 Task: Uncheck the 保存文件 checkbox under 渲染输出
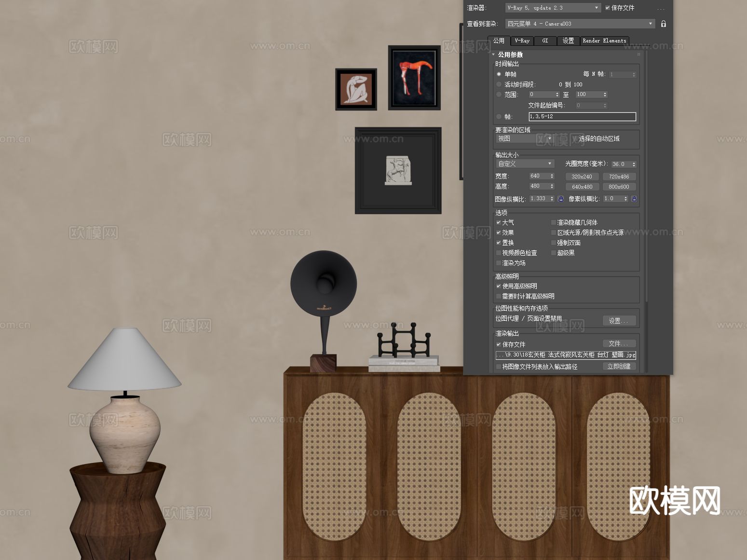[499, 344]
